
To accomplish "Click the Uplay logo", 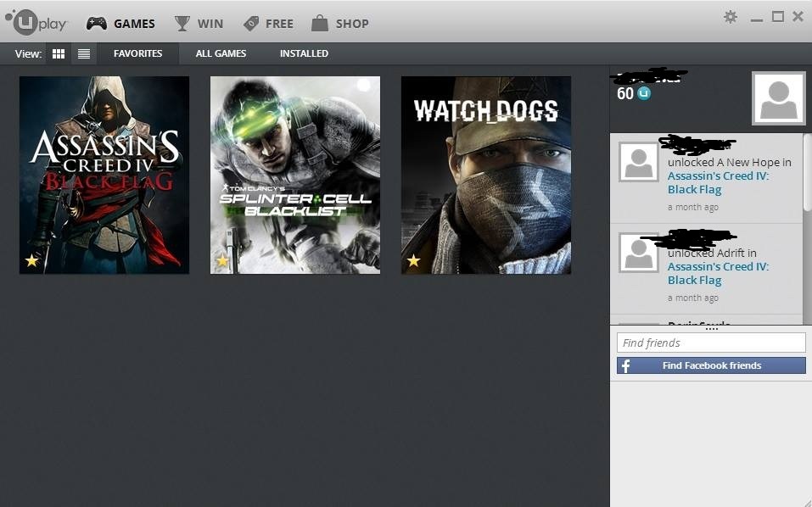I will [36, 22].
